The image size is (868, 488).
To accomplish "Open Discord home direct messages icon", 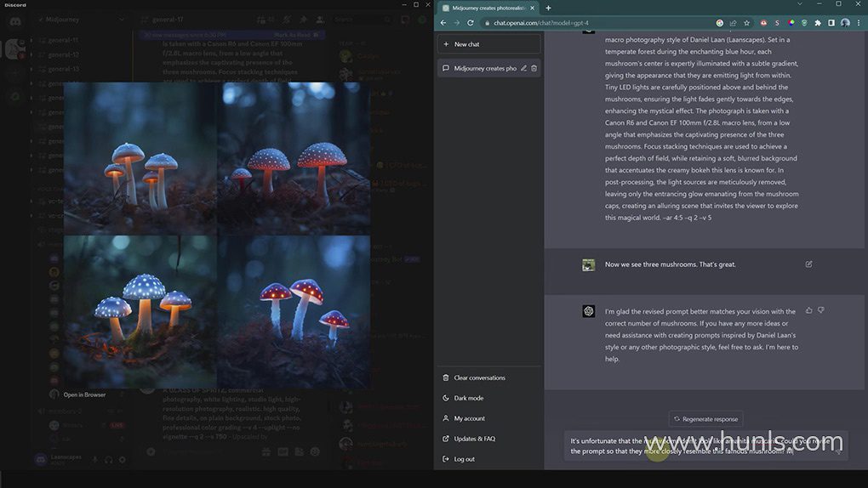I will pos(15,21).
